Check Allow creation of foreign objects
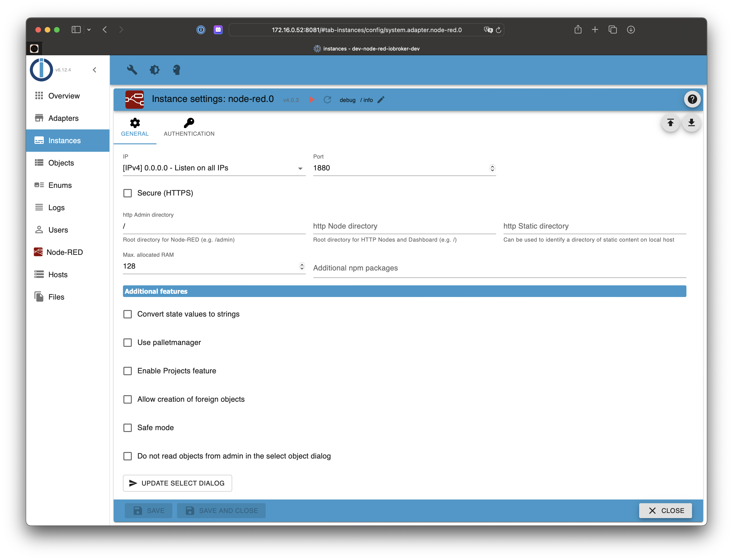The image size is (733, 560). [x=127, y=399]
